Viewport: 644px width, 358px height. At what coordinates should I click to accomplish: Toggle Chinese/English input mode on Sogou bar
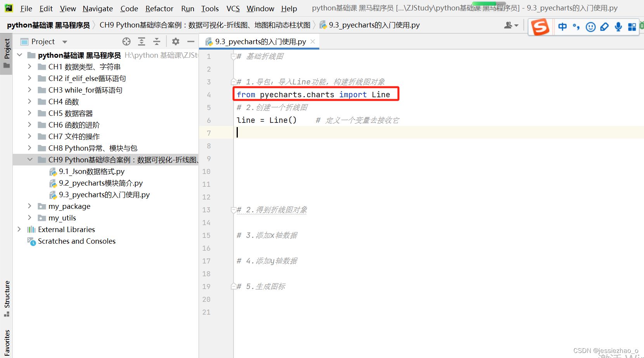pyautogui.click(x=562, y=27)
